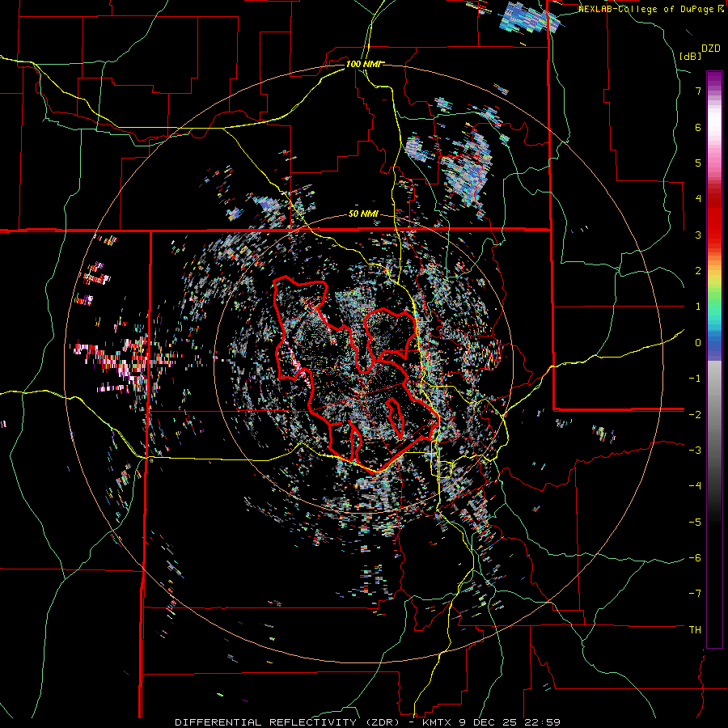Click the 0 value on the scale
The height and width of the screenshot is (728, 728).
point(698,343)
